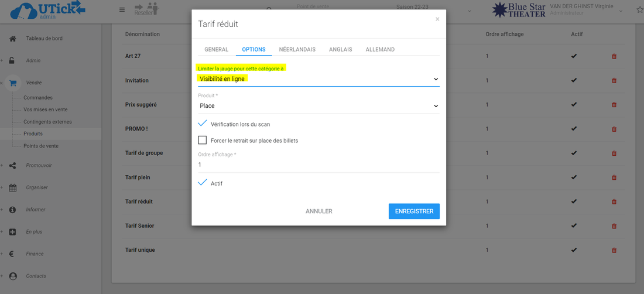Delete the Tarif Senior row via trash icon
644x294 pixels.
pos(614,225)
